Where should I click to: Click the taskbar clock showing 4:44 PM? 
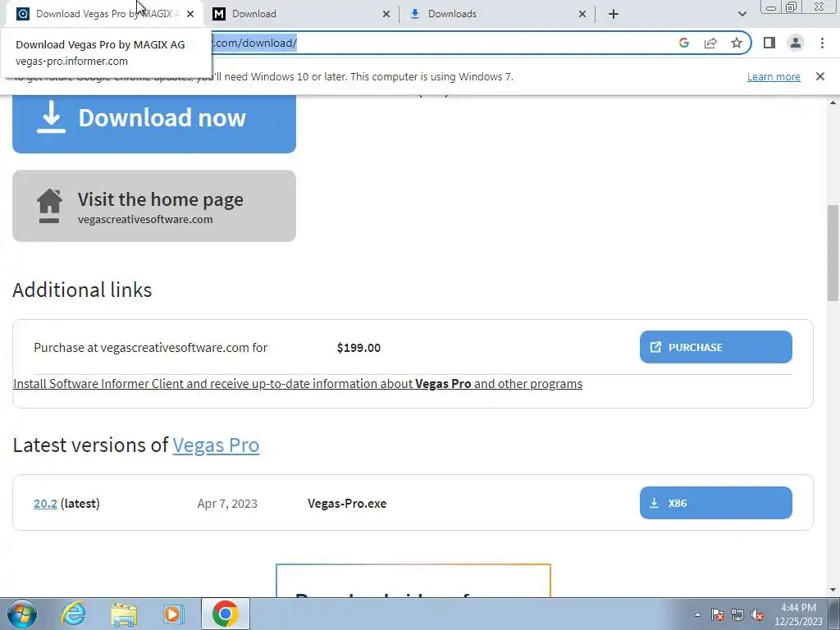(798, 614)
